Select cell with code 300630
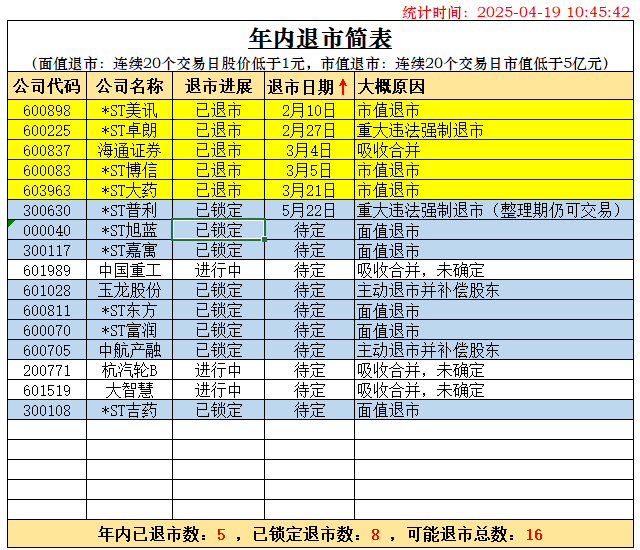Screen dimensions: 640x550 coord(47,210)
